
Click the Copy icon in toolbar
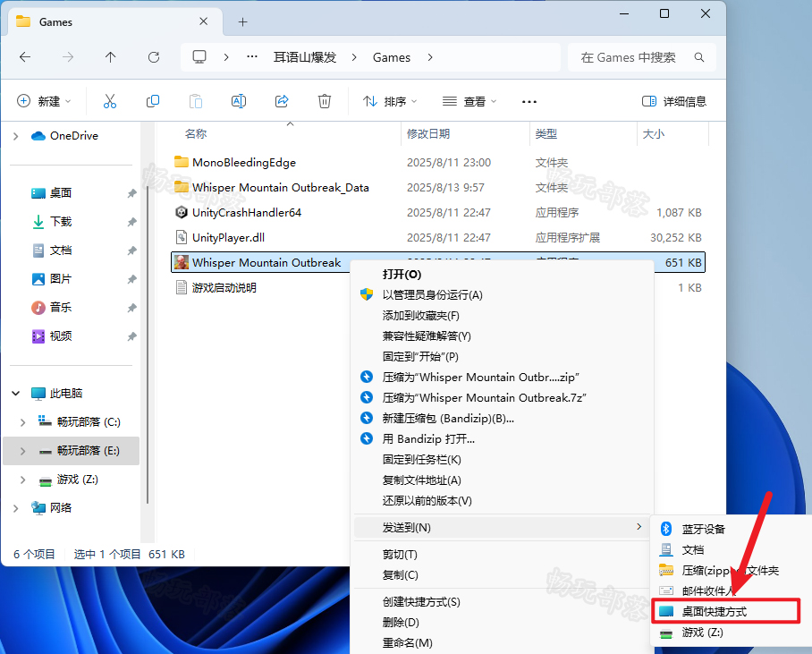click(153, 101)
